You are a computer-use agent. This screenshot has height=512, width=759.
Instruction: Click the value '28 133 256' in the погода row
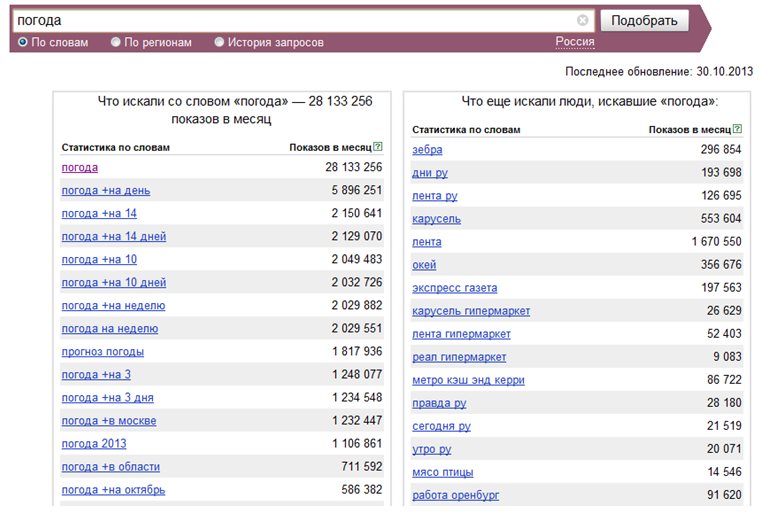pyautogui.click(x=353, y=167)
